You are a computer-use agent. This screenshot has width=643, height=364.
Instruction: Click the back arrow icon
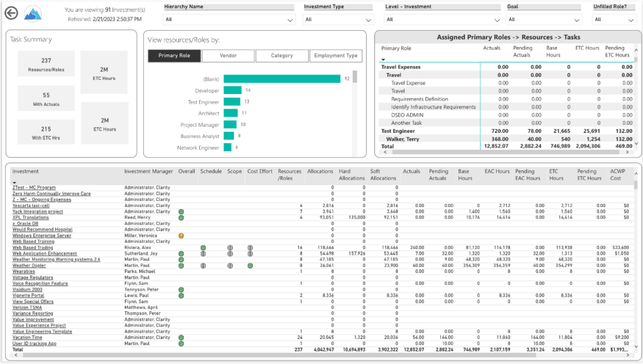point(11,13)
